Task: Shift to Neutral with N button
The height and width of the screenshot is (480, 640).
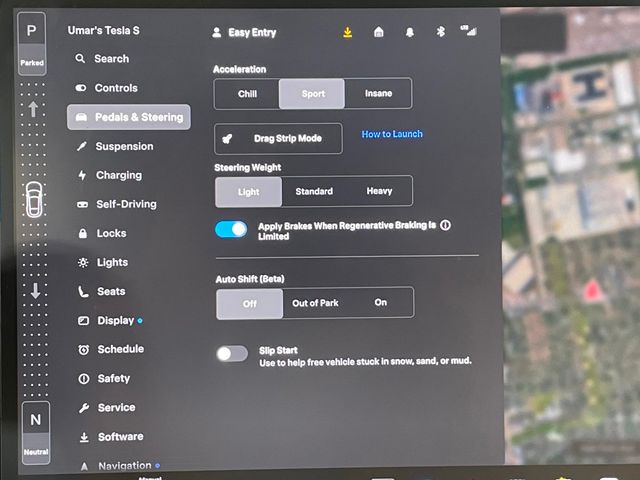Action: (36, 433)
